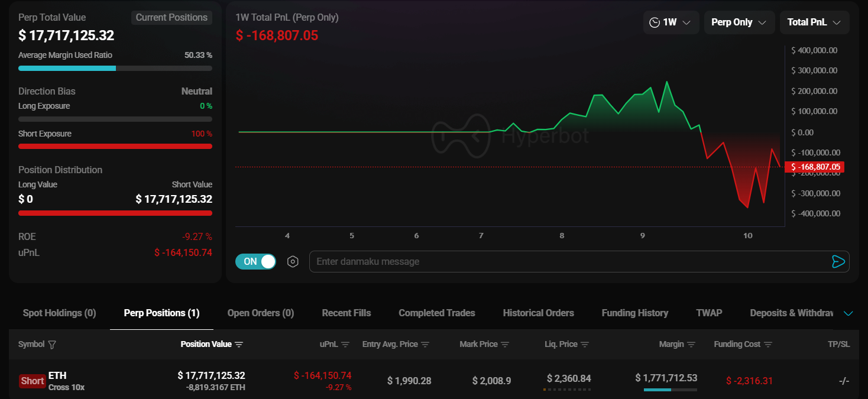Screen dimensions: 868x399
Task: Click the Funding Cost sort icon
Action: point(768,345)
